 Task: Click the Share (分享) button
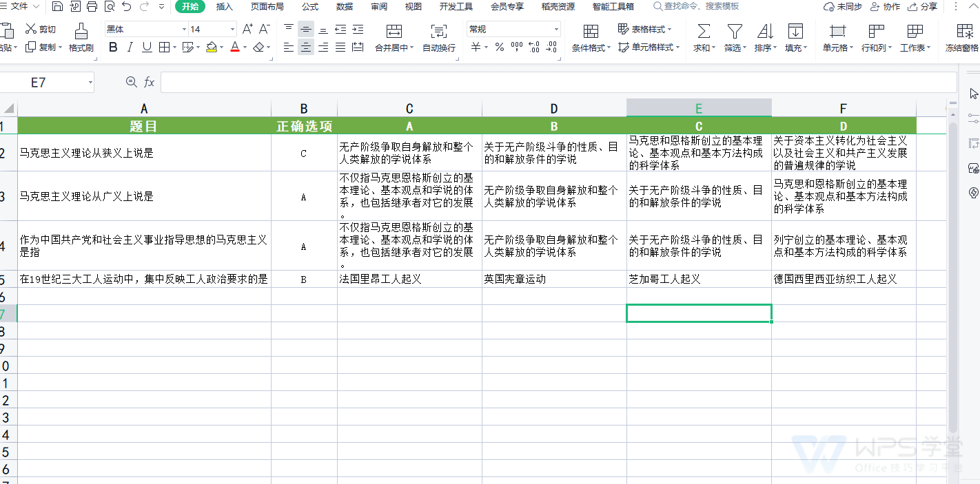(x=923, y=6)
